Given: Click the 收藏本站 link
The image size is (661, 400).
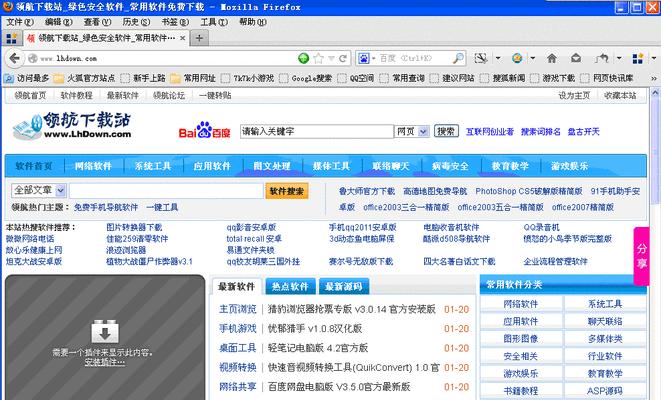Looking at the screenshot, I should 620,96.
